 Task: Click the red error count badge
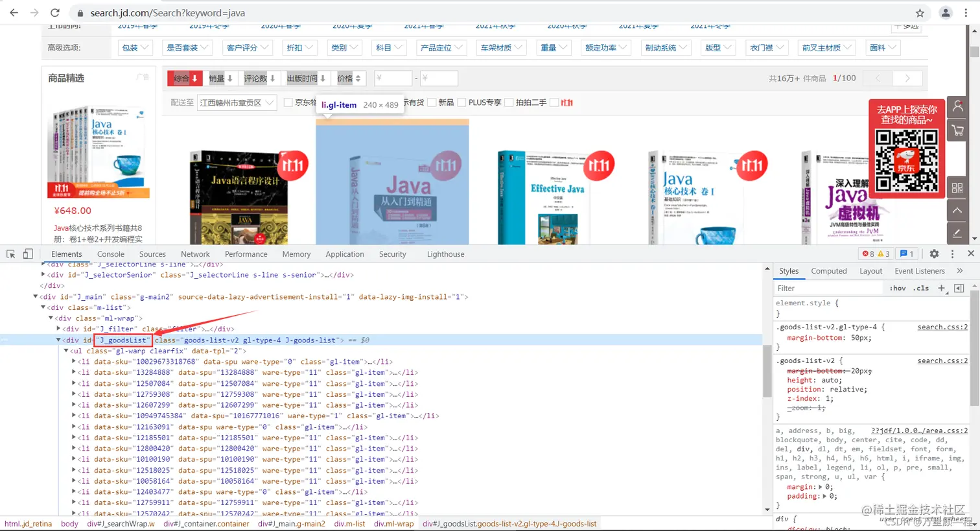(869, 254)
